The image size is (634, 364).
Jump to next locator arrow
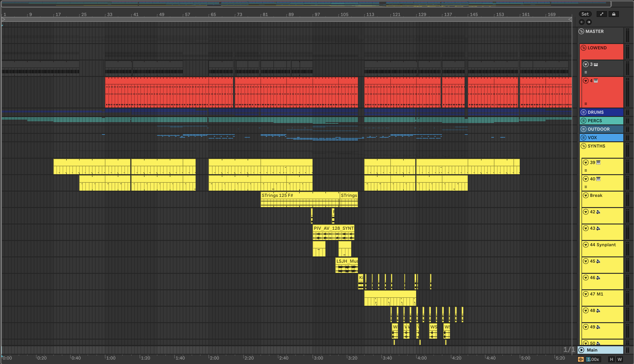coord(589,22)
